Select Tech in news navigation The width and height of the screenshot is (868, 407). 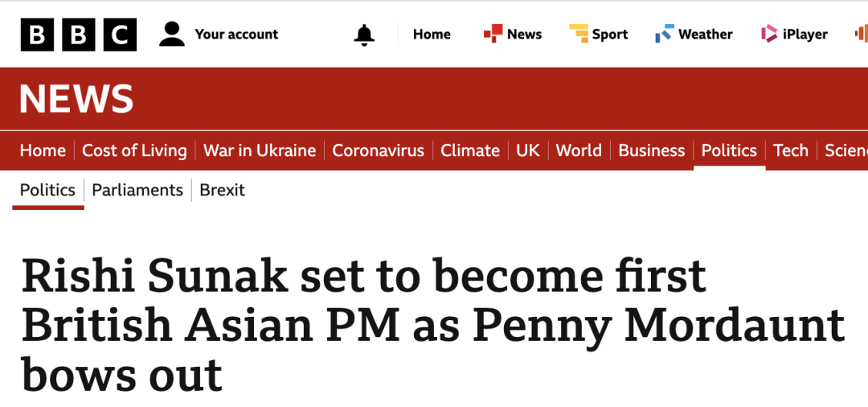click(791, 150)
